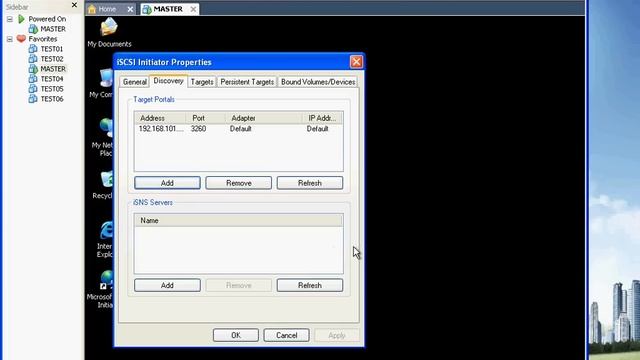Switch to the General tab
The height and width of the screenshot is (360, 640).
pyautogui.click(x=135, y=82)
